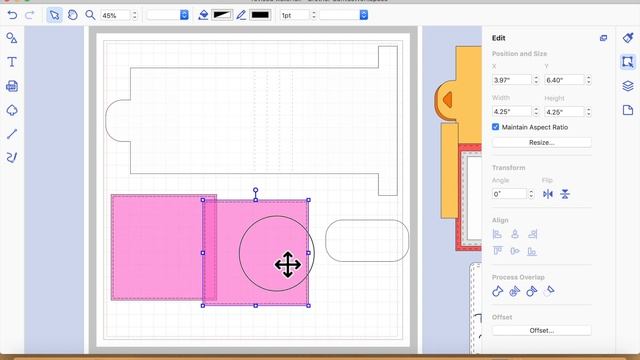
Task: Select the straight Line drawing tool
Action: (12, 134)
